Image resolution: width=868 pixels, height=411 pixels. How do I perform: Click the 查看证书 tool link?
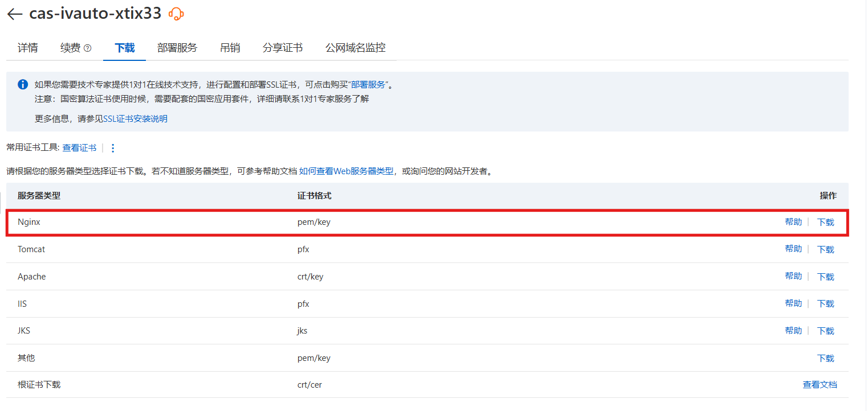[x=79, y=148]
